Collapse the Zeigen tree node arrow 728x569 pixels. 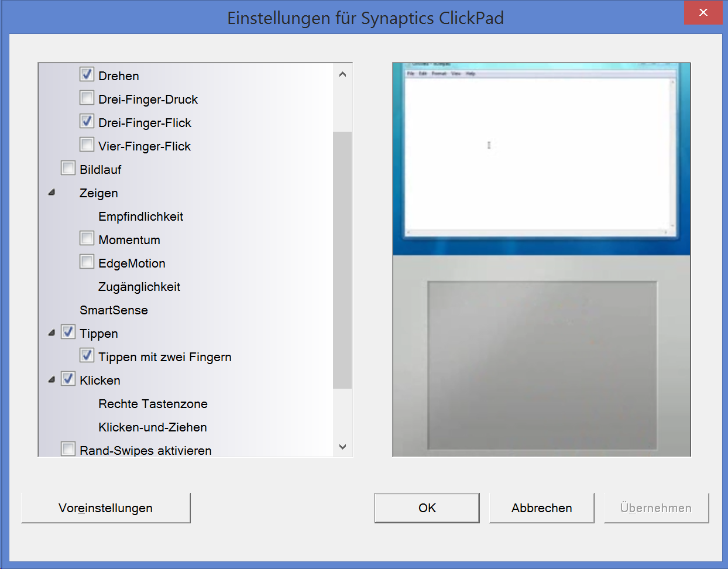tap(51, 192)
